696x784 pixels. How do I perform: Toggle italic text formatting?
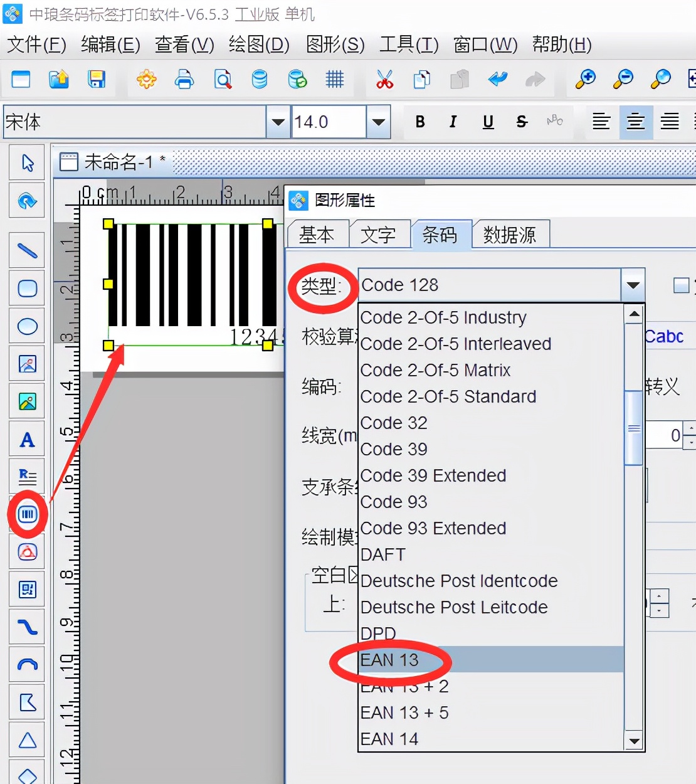click(x=453, y=122)
